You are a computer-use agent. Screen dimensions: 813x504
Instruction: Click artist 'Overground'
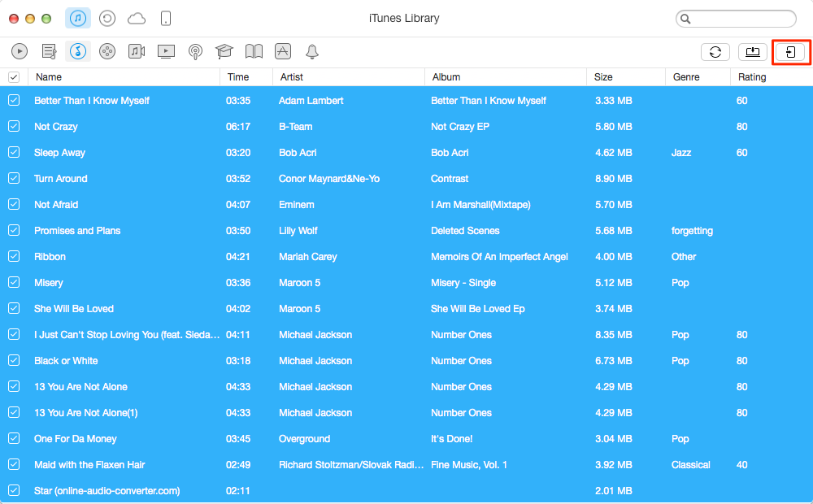click(304, 439)
